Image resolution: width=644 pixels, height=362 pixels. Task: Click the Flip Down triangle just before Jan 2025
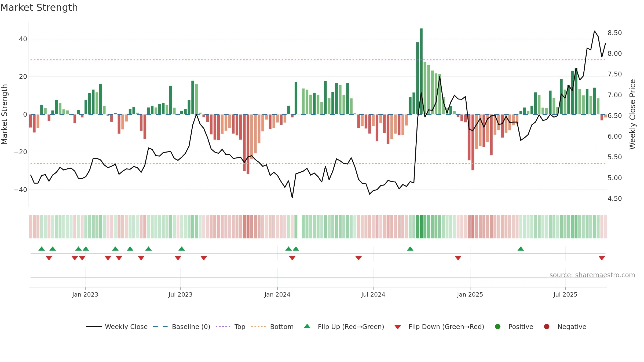(458, 258)
